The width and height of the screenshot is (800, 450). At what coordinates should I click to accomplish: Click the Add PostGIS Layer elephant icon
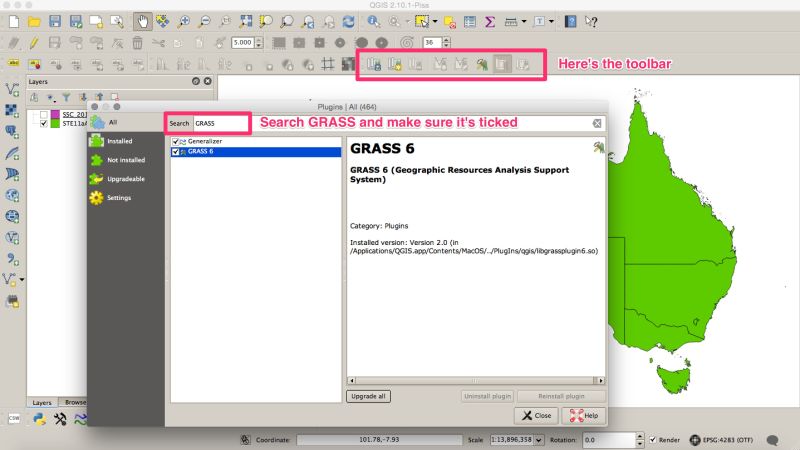(12, 132)
